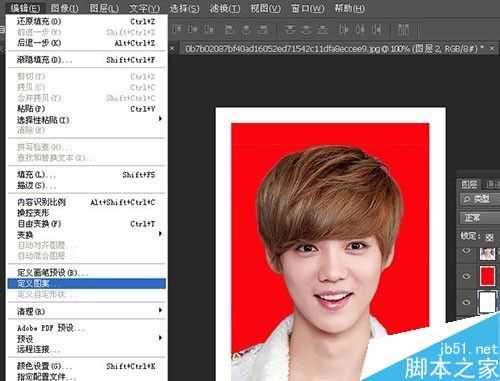This screenshot has width=500, height=381.
Task: Open the 图层 menu in menu bar
Action: 104,8
